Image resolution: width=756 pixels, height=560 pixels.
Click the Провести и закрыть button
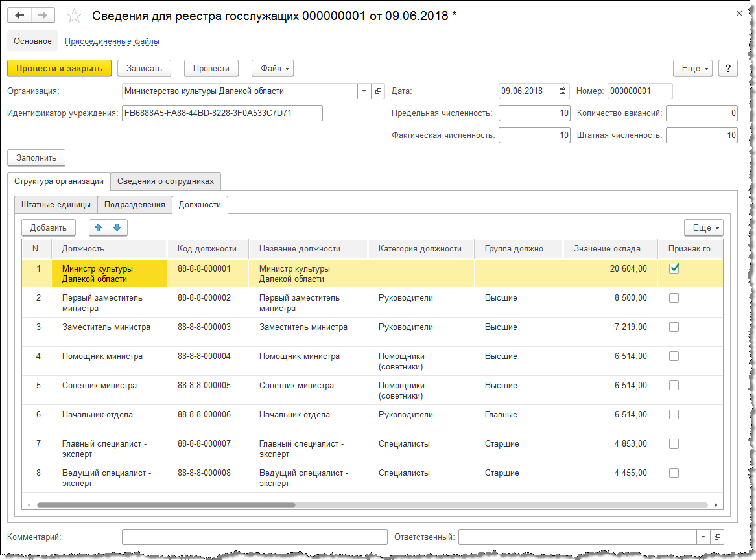tap(59, 68)
